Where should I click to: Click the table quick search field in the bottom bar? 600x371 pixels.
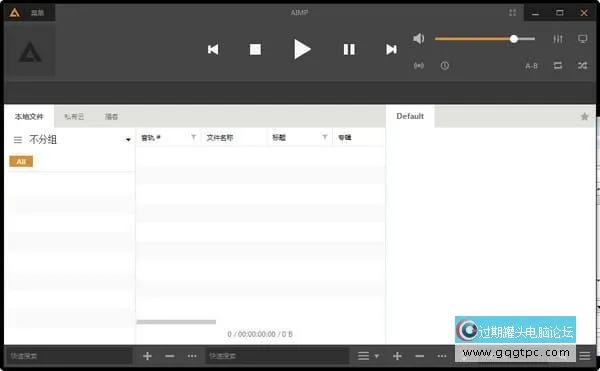pyautogui.click(x=277, y=356)
